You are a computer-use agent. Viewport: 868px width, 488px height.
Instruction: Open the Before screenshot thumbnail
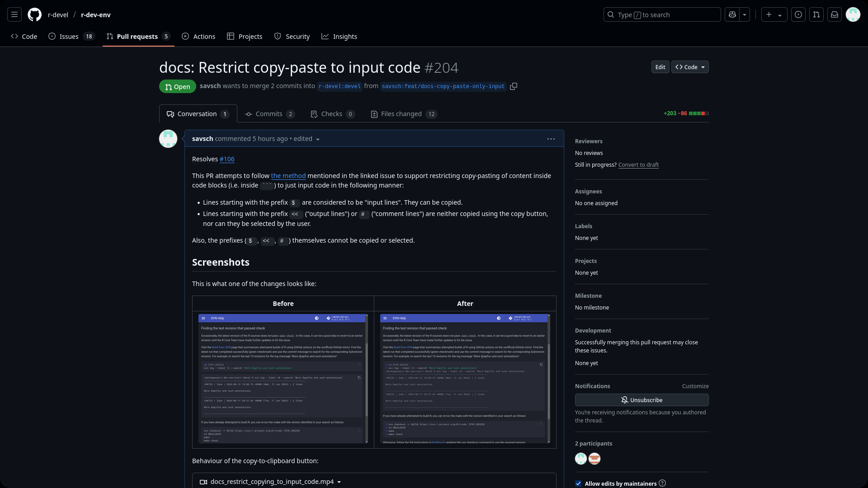[x=283, y=379]
